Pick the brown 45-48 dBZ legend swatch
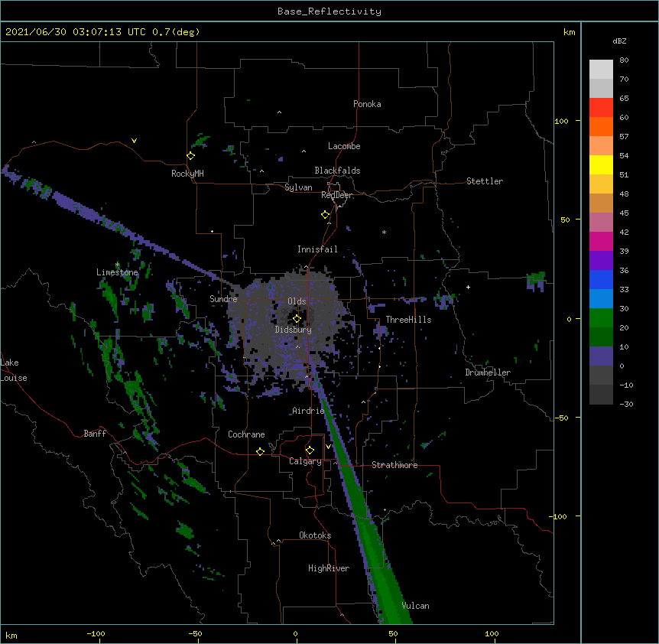 point(601,203)
